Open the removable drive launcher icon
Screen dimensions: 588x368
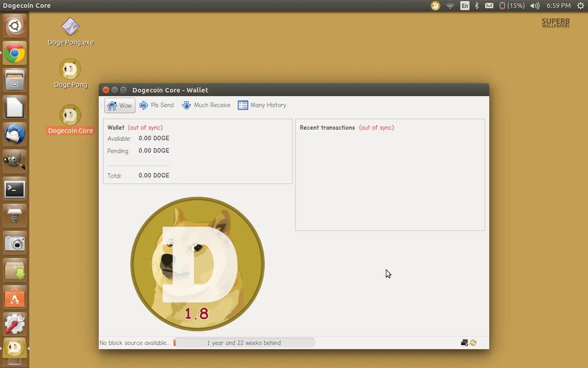point(15,216)
